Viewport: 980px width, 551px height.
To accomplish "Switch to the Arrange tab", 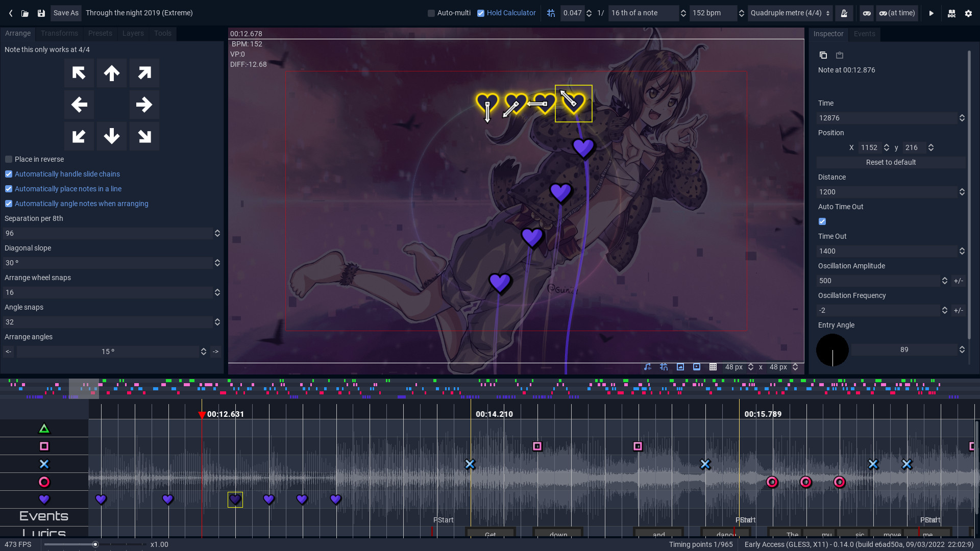I will (x=18, y=34).
